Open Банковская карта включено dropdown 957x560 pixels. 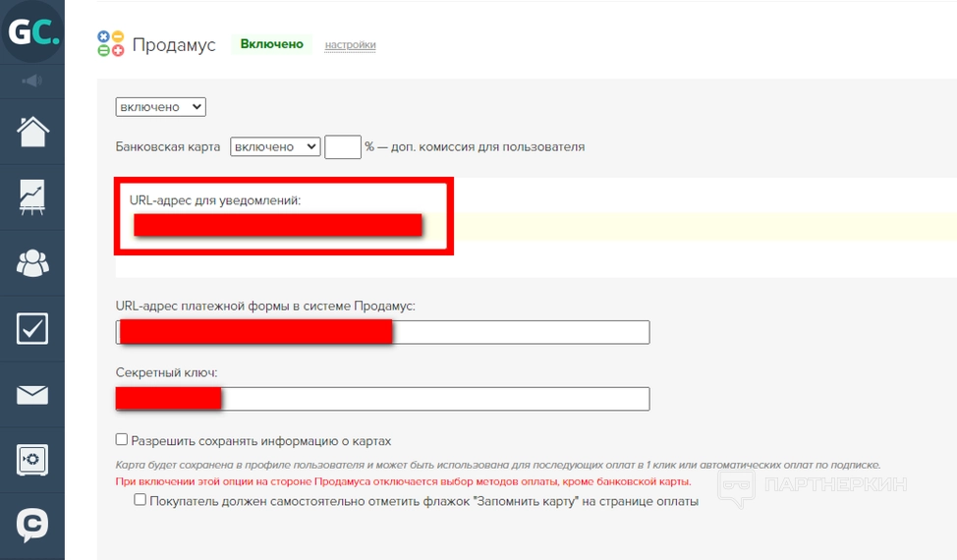point(275,146)
